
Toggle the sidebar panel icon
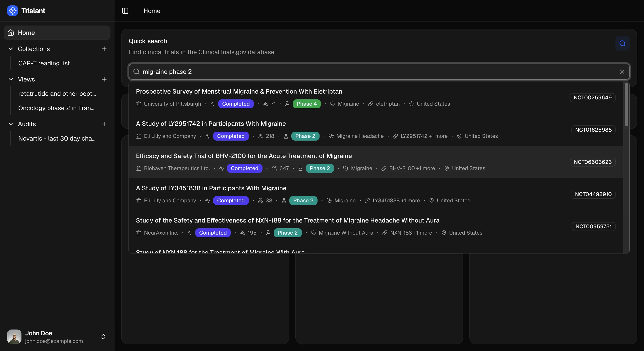tap(125, 11)
